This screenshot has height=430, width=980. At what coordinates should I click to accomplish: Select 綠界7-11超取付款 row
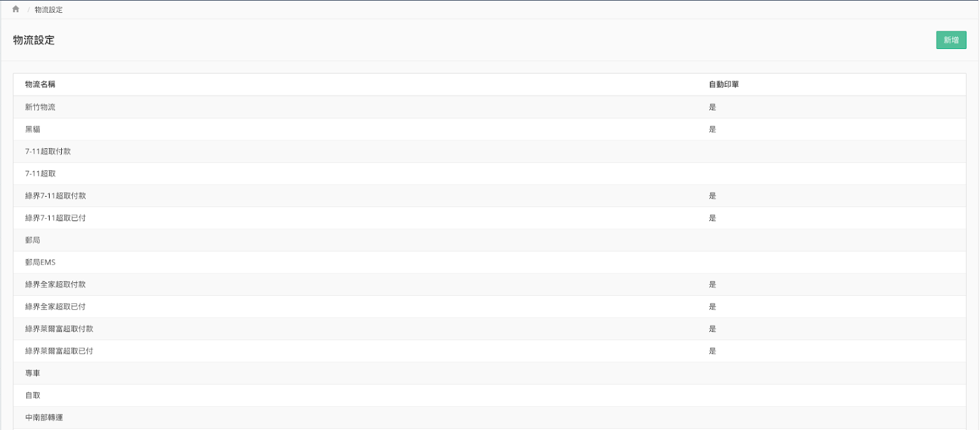[489, 196]
